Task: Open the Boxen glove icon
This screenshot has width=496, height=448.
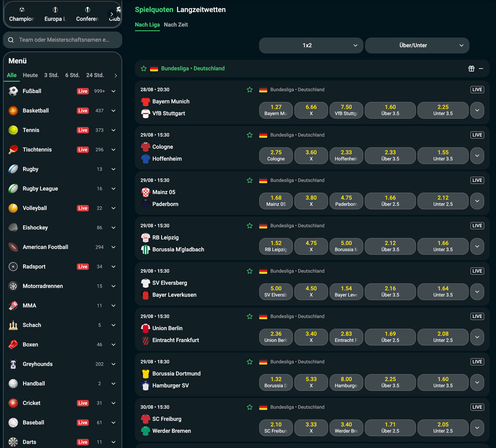Action: (13, 344)
